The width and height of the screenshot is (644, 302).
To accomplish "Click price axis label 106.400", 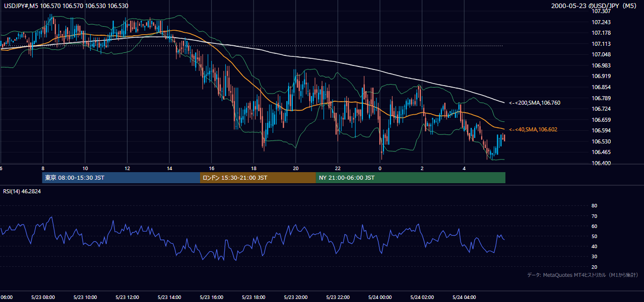I will click(601, 163).
